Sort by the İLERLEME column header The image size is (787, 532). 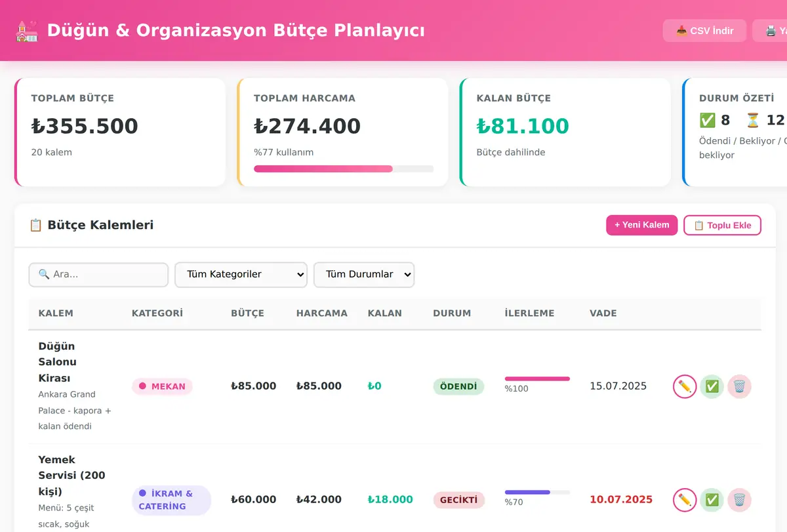click(x=529, y=314)
